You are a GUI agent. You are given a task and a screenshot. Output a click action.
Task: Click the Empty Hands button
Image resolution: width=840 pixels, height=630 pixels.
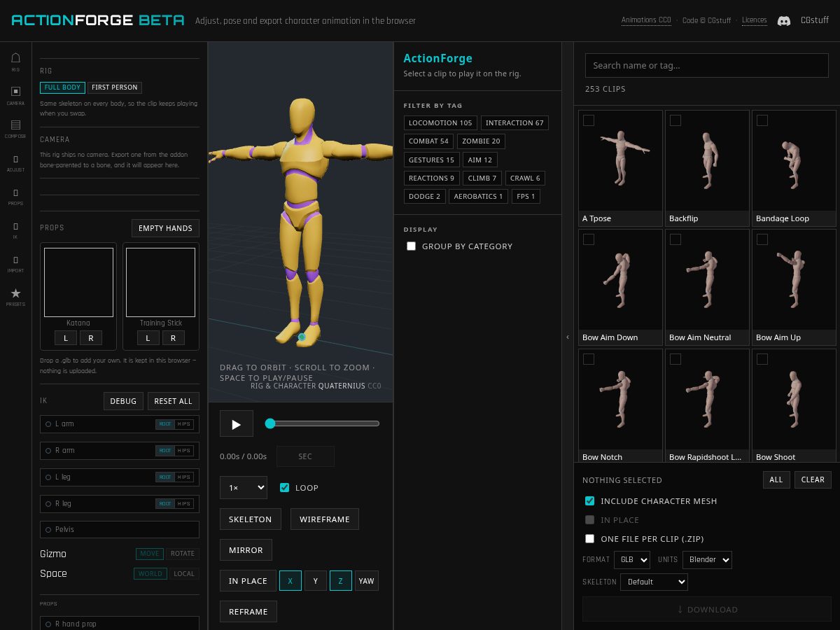pyautogui.click(x=165, y=228)
